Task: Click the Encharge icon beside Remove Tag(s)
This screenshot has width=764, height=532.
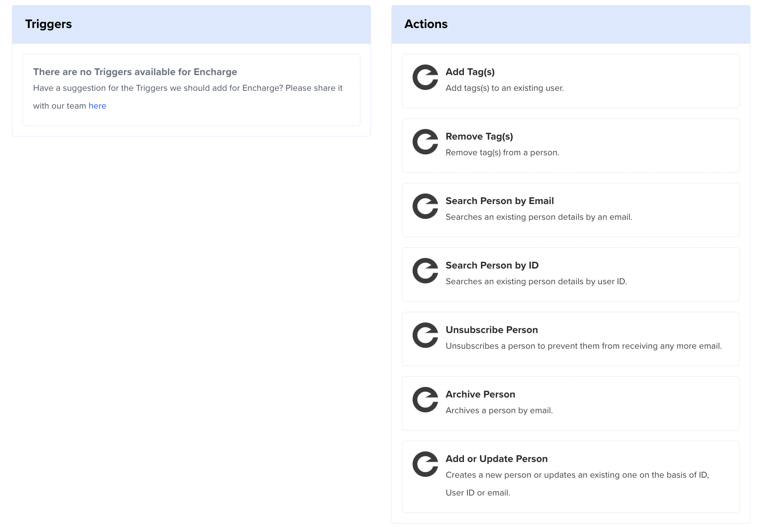Action: pos(425,142)
